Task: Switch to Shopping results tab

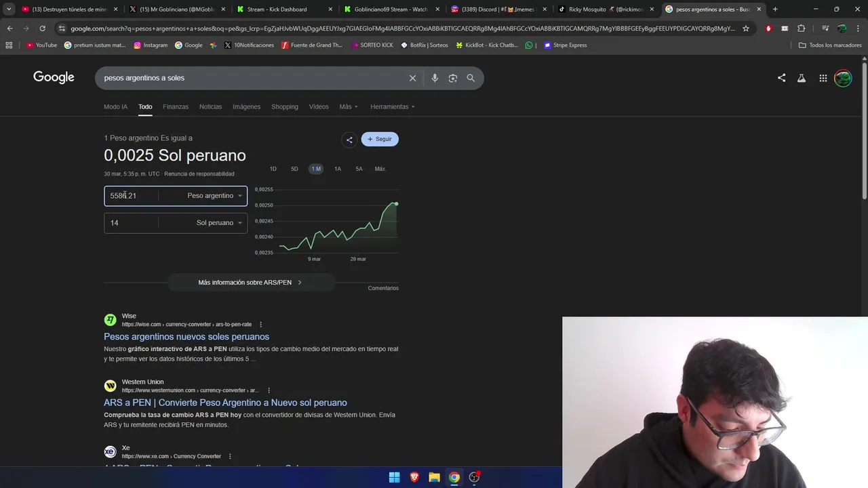Action: 285,106
